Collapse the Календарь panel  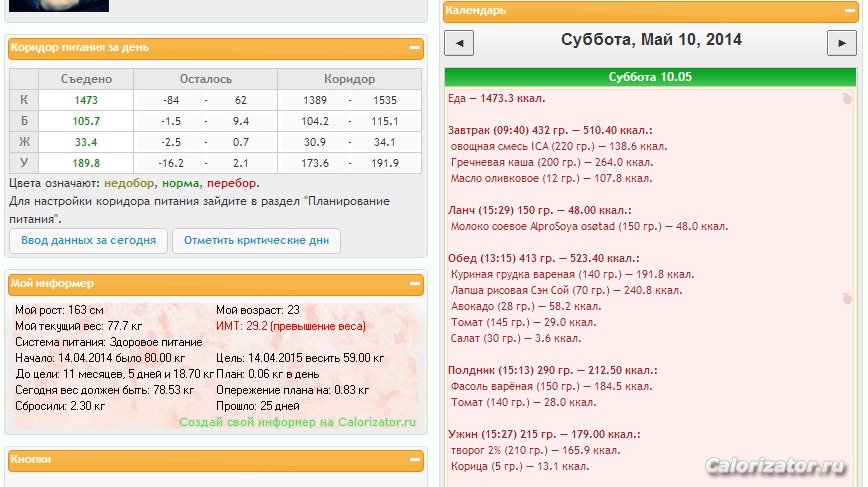849,11
